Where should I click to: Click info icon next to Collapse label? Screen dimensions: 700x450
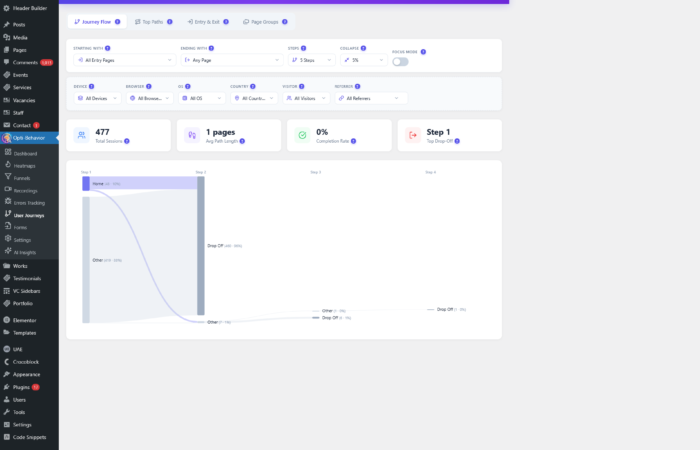coord(363,48)
